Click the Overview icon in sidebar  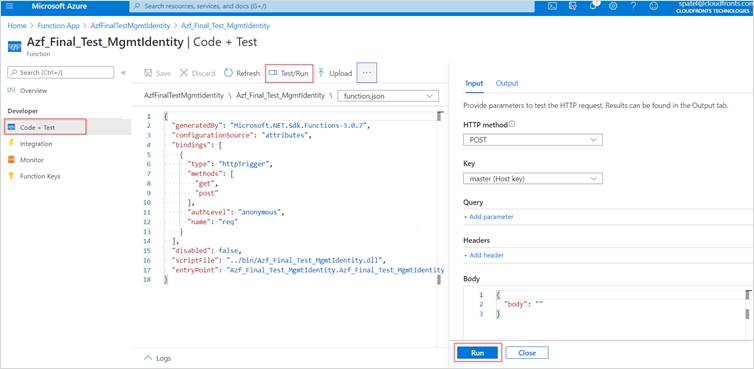pyautogui.click(x=12, y=90)
